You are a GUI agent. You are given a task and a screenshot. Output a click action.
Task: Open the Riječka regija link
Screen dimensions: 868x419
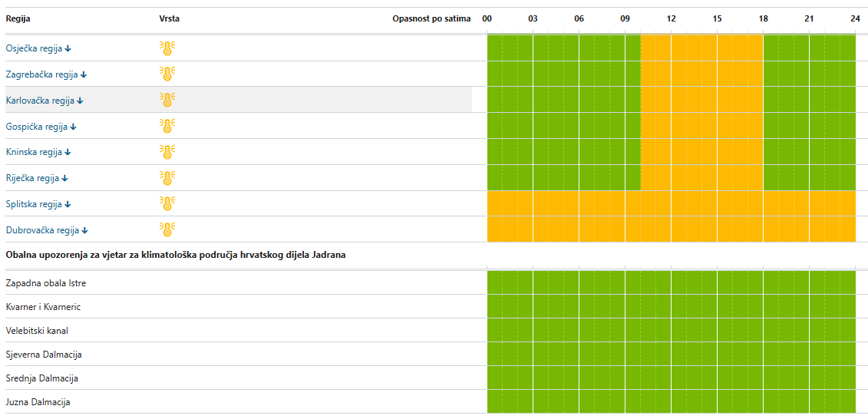pyautogui.click(x=32, y=178)
